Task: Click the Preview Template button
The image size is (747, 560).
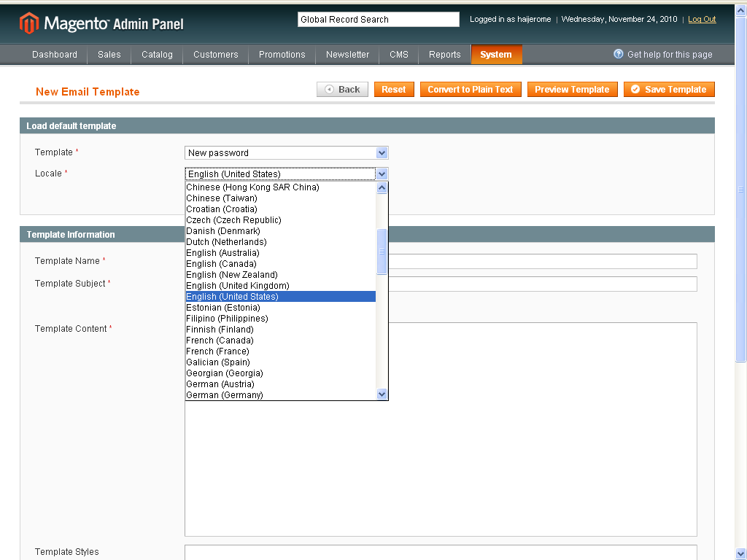Action: 572,89
